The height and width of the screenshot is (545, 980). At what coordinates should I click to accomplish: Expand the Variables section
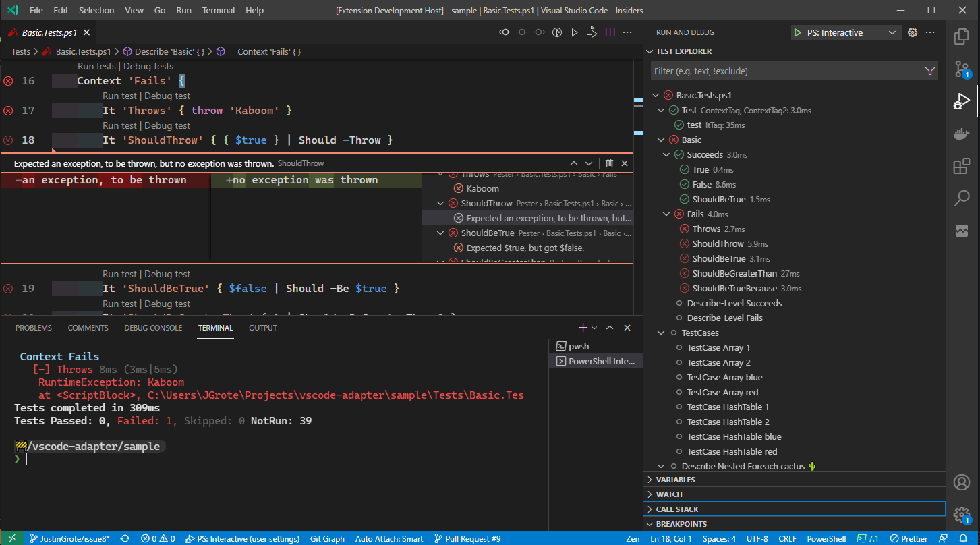(x=675, y=480)
